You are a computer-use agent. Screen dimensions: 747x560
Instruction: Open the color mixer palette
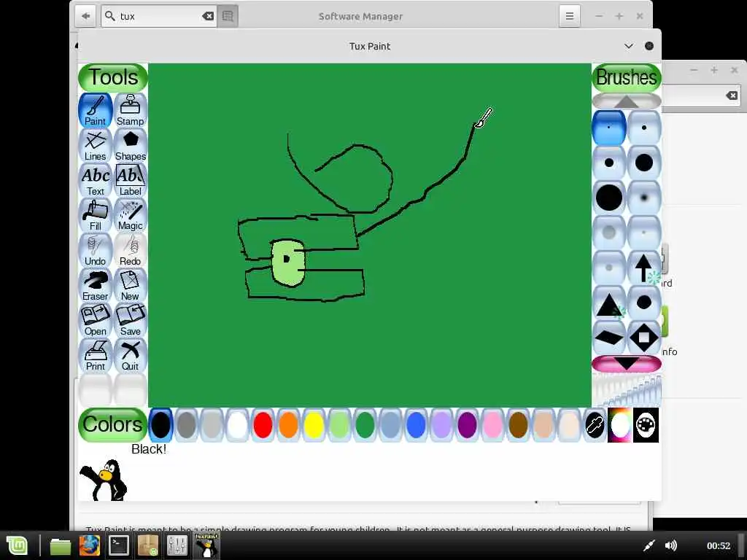tap(646, 425)
